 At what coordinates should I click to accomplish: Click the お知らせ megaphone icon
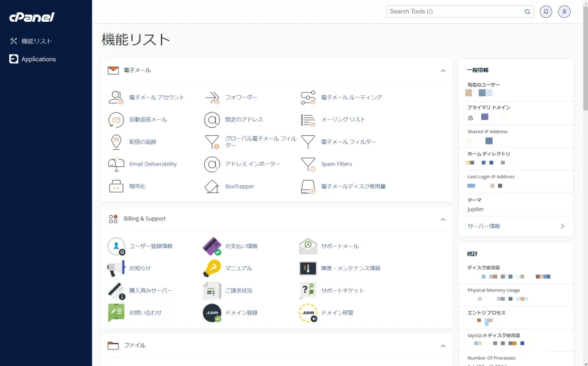click(x=116, y=268)
